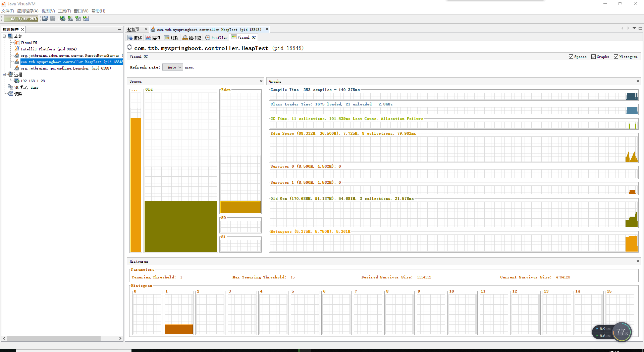Screen dimensions: 644x352
Task: Maximize the document window icon
Action: (x=640, y=28)
